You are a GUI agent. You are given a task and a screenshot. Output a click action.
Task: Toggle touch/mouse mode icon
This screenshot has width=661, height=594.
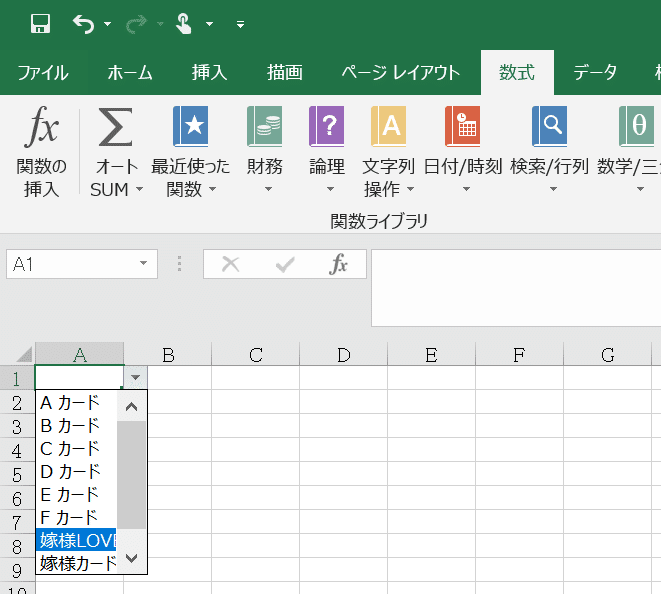coord(183,24)
